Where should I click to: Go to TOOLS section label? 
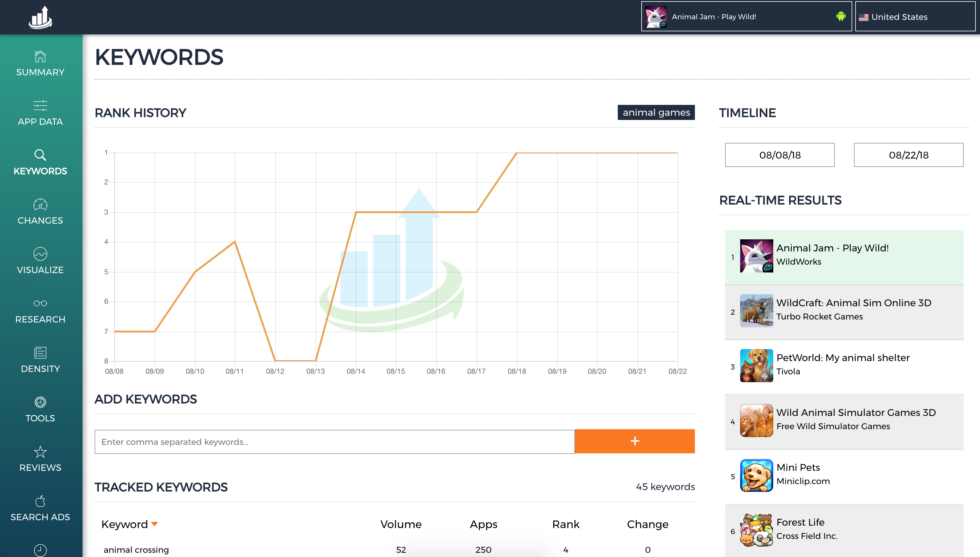pos(40,418)
